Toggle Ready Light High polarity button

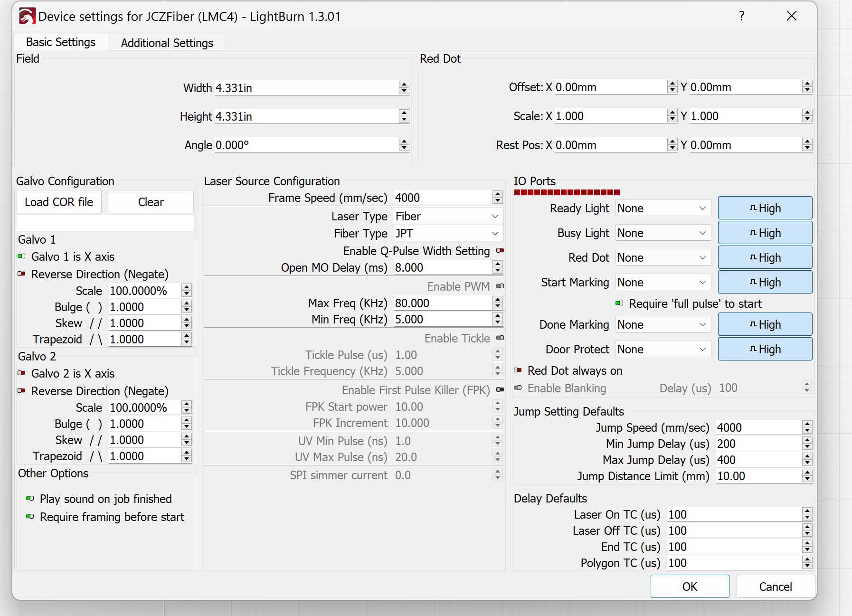(x=765, y=208)
